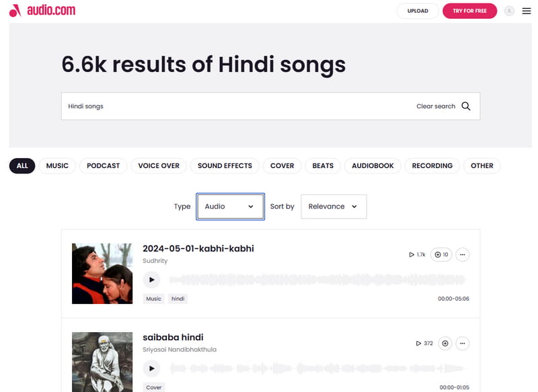
Task: Open the audio.com home logo
Action: pyautogui.click(x=42, y=10)
